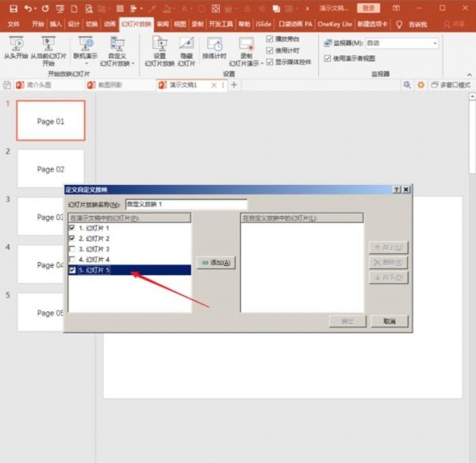Open the 文件 menu
The image size is (476, 463).
click(13, 25)
